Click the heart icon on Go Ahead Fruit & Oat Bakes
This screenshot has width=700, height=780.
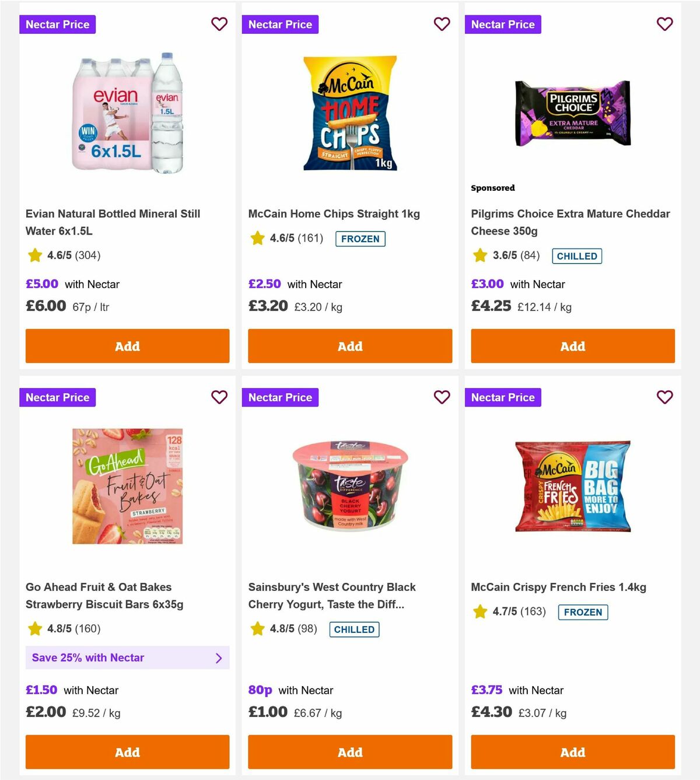[x=219, y=397]
